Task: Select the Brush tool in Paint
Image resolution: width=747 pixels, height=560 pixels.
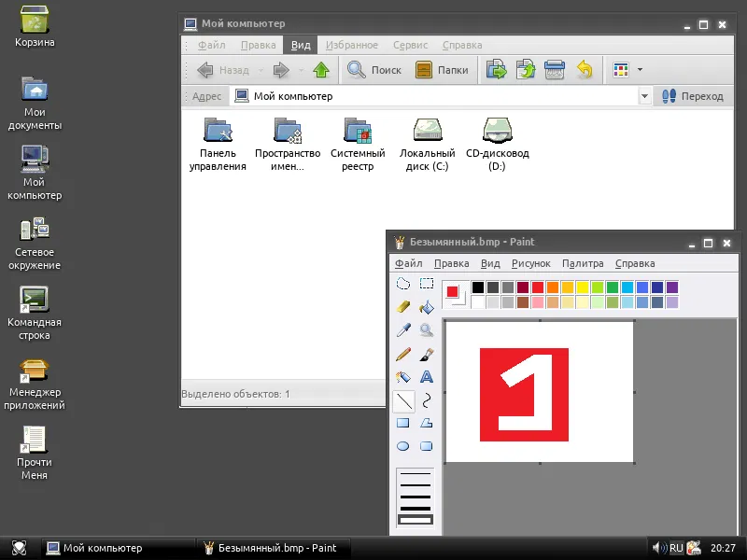Action: click(427, 354)
